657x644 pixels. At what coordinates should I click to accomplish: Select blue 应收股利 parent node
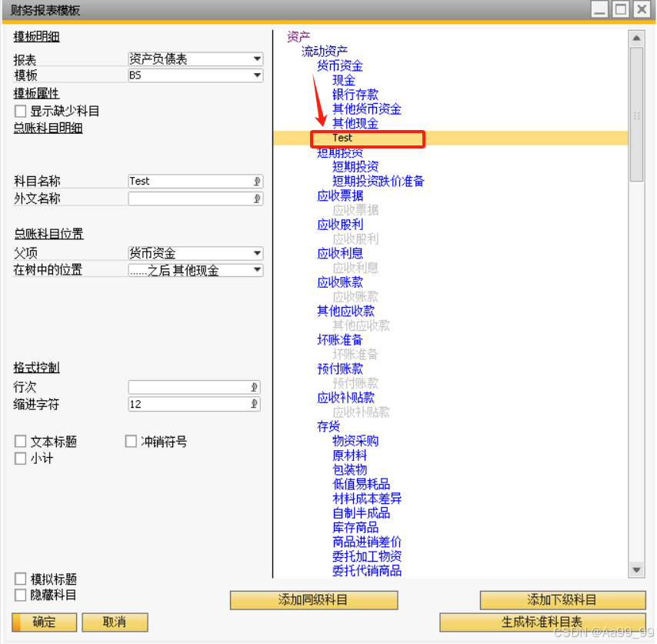340,225
